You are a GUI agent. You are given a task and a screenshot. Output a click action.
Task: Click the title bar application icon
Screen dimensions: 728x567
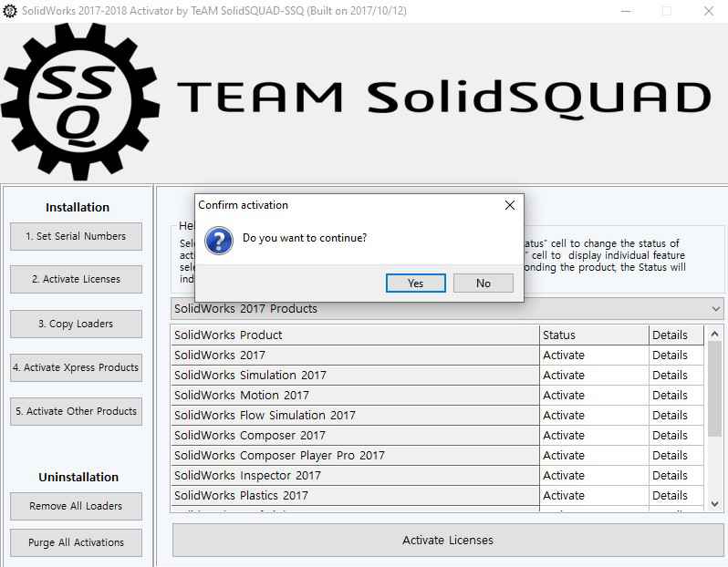coord(10,10)
